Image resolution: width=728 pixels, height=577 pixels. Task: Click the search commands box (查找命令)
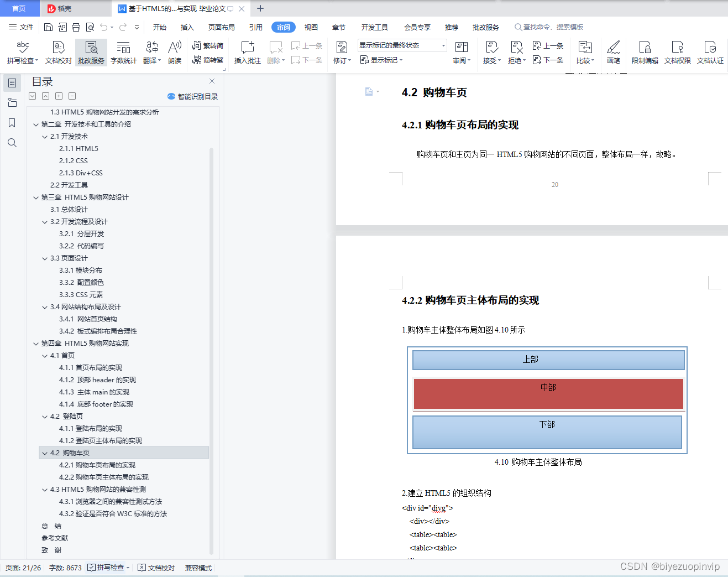[x=549, y=27]
